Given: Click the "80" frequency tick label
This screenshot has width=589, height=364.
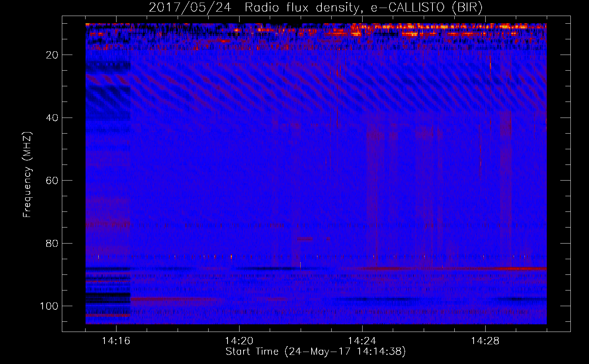Looking at the screenshot, I should point(52,243).
